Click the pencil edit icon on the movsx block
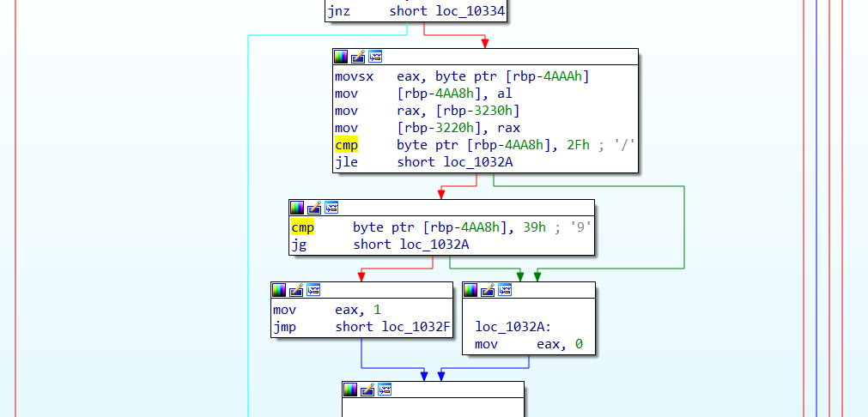The width and height of the screenshot is (868, 417). (x=358, y=57)
